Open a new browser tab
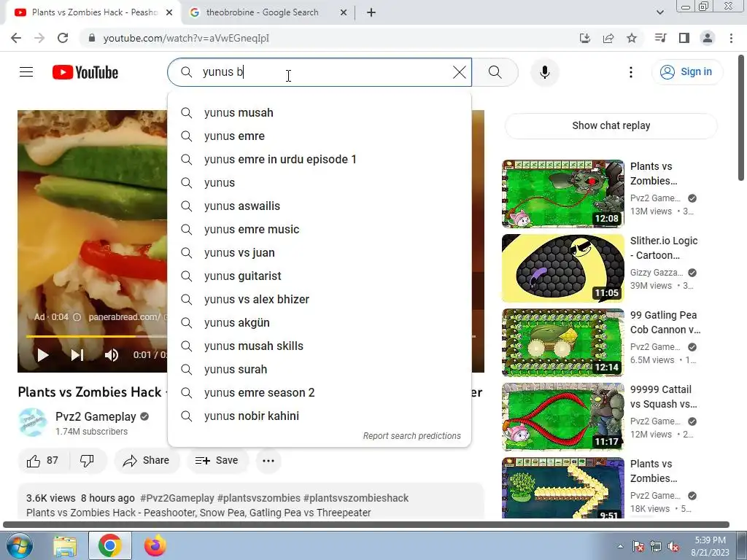The image size is (747, 560). [371, 13]
